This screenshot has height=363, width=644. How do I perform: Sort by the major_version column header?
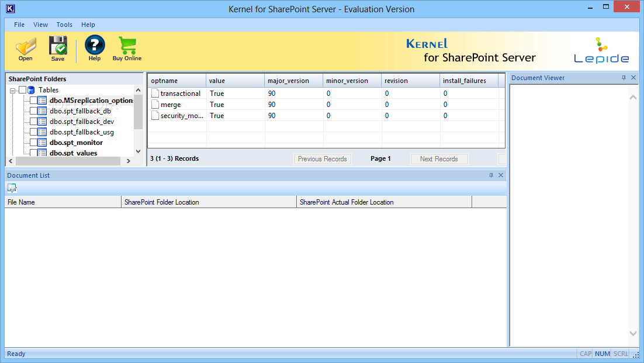tap(294, 81)
